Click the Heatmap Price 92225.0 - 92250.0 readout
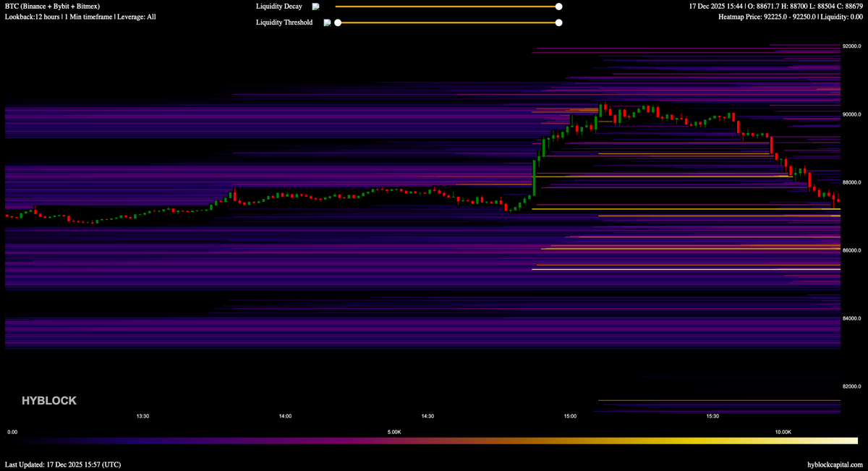Screen dimensions: 868x471 (791, 17)
